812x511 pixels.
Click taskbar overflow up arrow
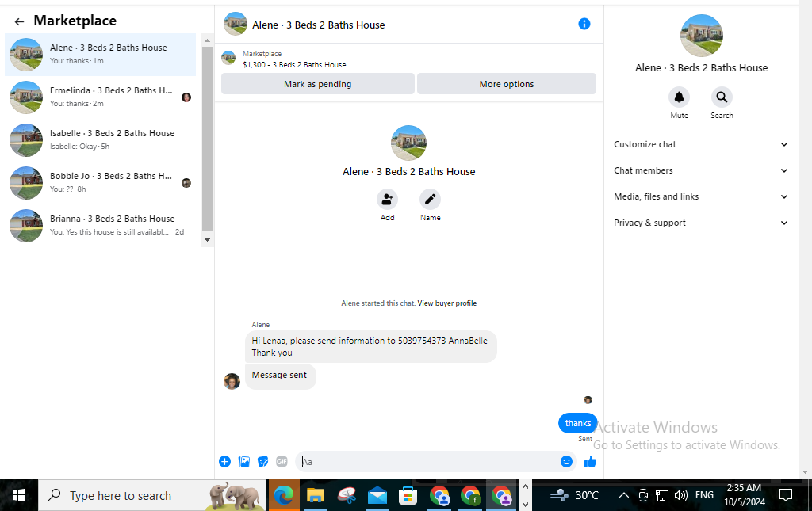point(525,486)
